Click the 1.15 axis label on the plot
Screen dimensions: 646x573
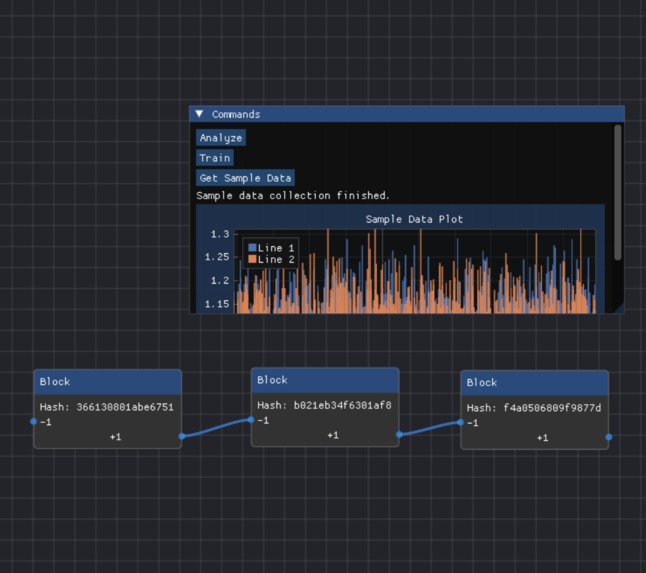pos(217,304)
